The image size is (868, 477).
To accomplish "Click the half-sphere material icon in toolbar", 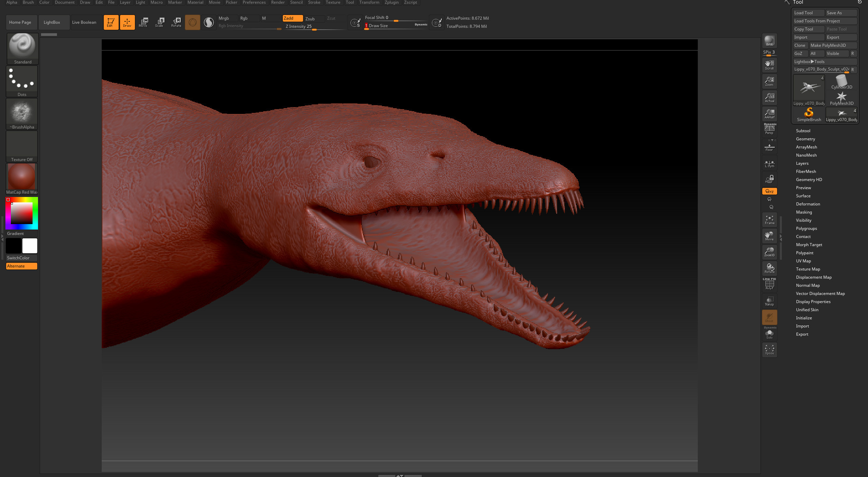I will click(x=209, y=22).
